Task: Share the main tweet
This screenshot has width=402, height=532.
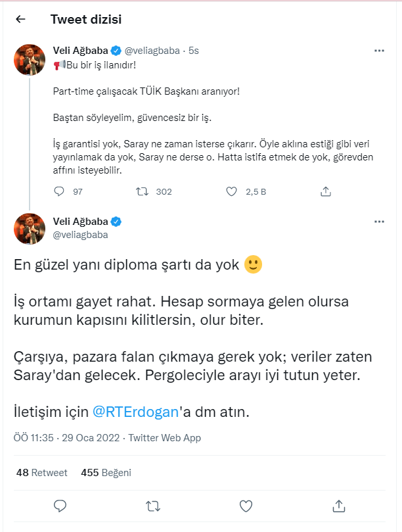Action: [339, 506]
